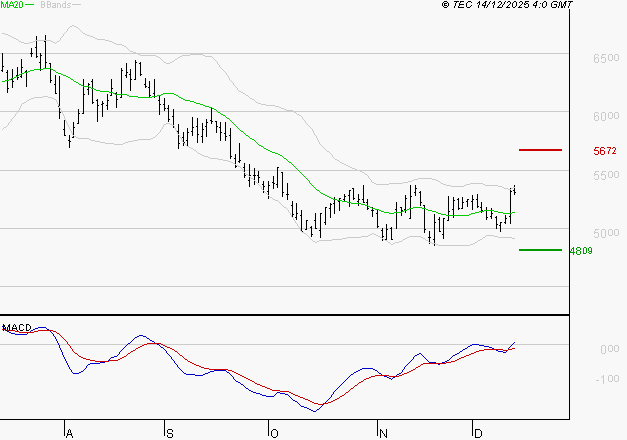Click the green 4809 support value

point(581,251)
